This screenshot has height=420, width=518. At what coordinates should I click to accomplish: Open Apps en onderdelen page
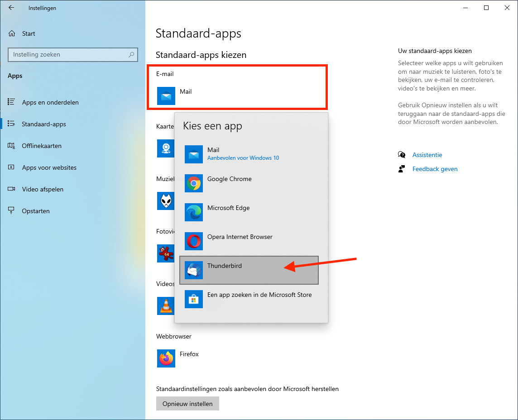click(x=50, y=102)
